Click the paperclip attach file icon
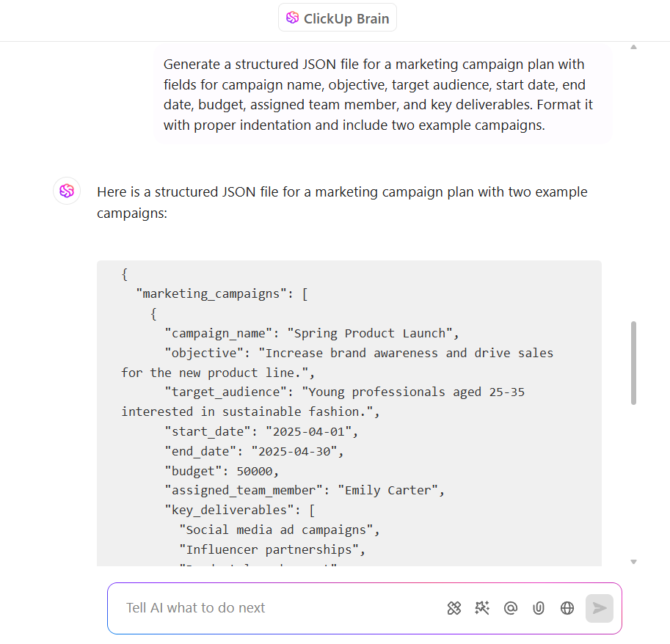The height and width of the screenshot is (644, 670). (x=539, y=607)
